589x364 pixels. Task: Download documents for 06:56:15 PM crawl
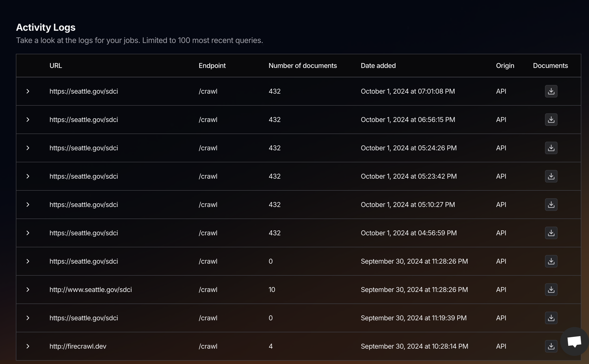[x=551, y=120]
